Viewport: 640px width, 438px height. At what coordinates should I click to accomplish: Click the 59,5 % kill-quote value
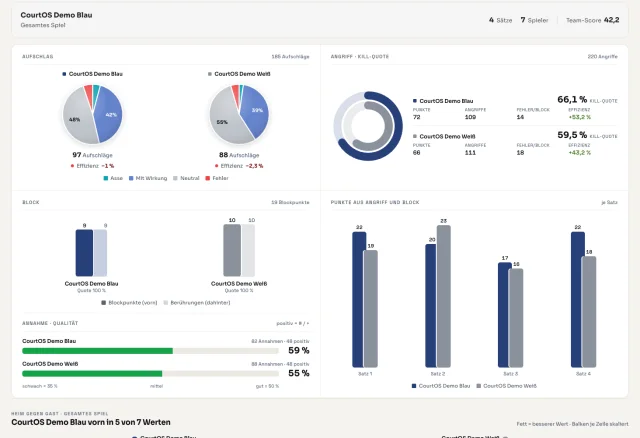click(572, 135)
